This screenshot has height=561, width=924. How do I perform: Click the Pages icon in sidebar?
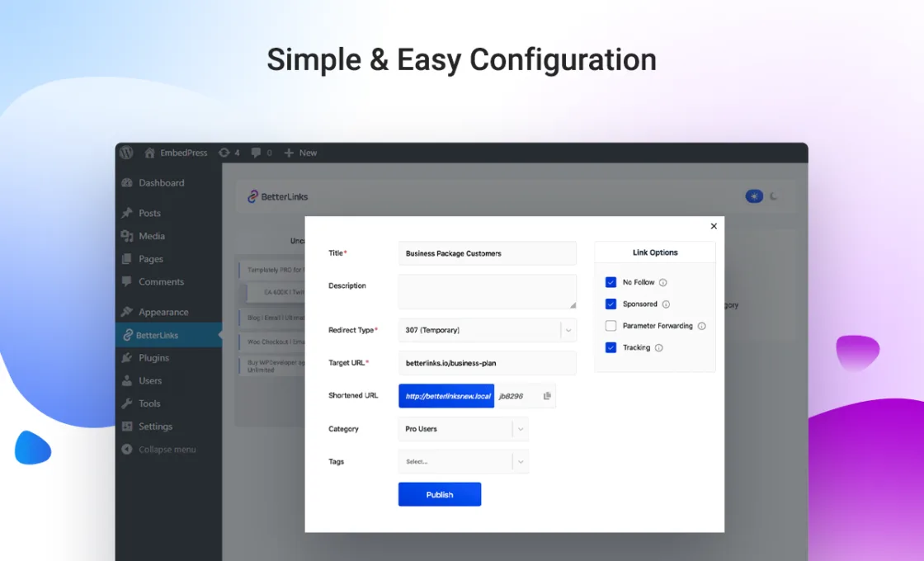127,259
